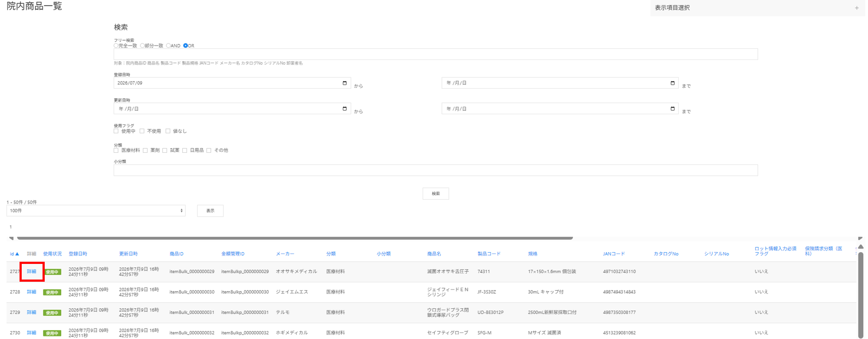Screen dimensions: 868x339
Task: Click the 使用中 badge in row 2729
Action: point(52,313)
